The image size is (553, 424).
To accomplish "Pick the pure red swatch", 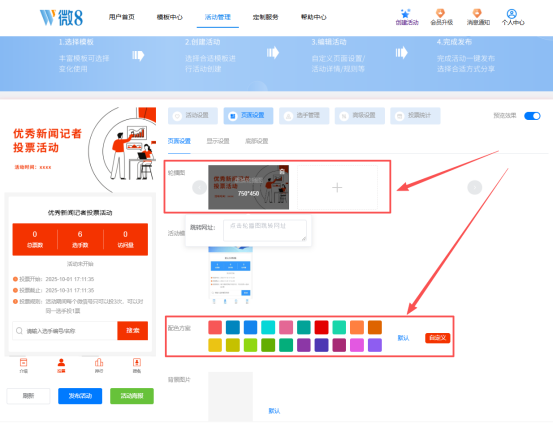I will pos(322,327).
